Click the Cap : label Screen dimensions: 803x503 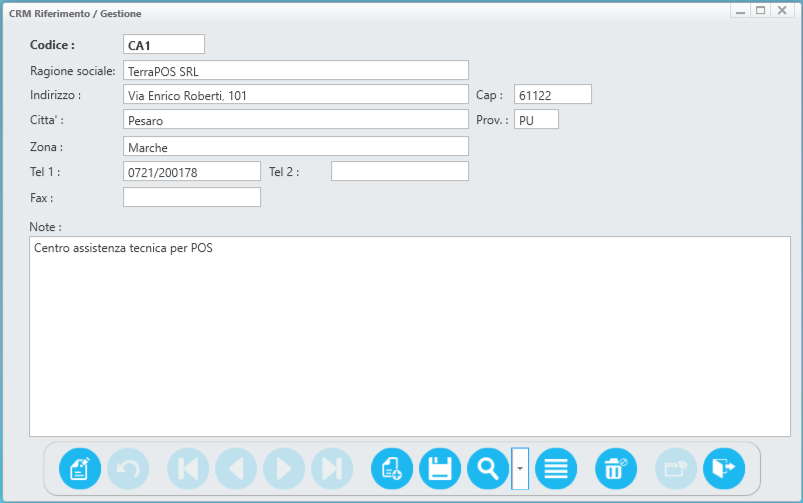[x=490, y=95]
